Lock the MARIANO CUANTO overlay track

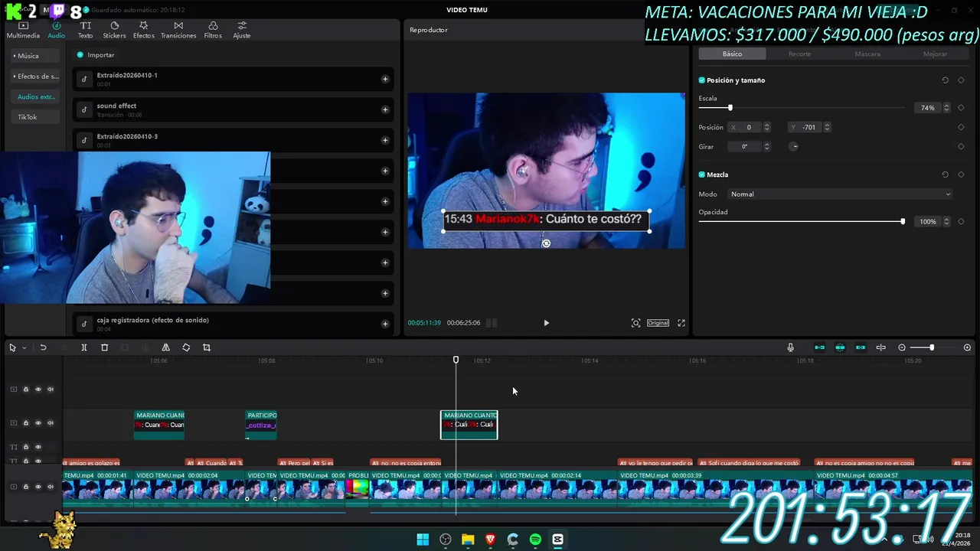tap(25, 422)
